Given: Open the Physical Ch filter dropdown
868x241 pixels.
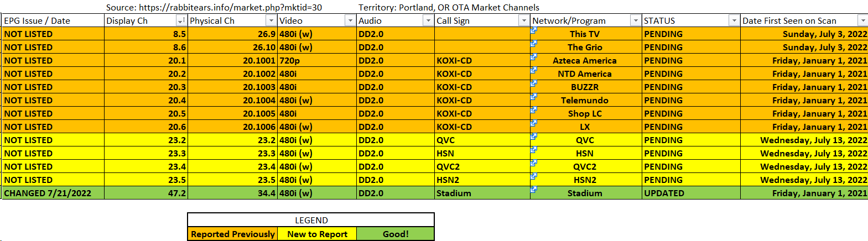Looking at the screenshot, I should (x=271, y=20).
